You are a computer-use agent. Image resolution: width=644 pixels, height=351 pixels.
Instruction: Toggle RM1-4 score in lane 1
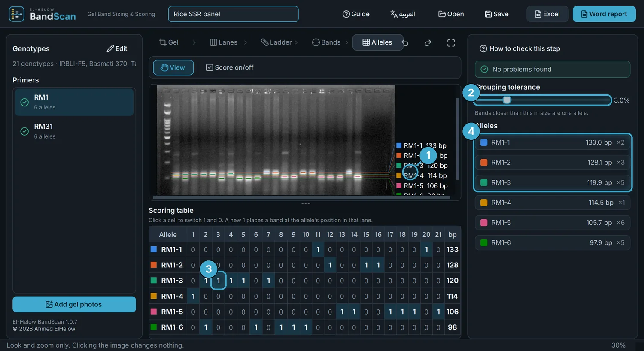(193, 296)
